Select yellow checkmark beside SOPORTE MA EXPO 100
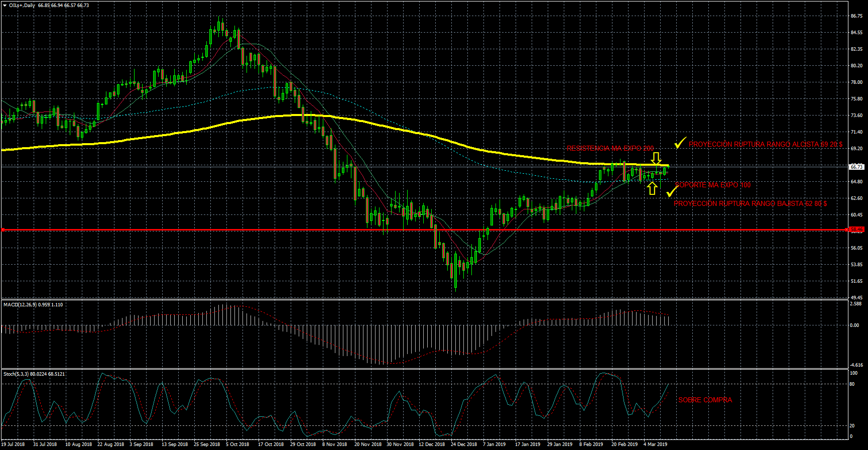The image size is (868, 450). [x=671, y=191]
